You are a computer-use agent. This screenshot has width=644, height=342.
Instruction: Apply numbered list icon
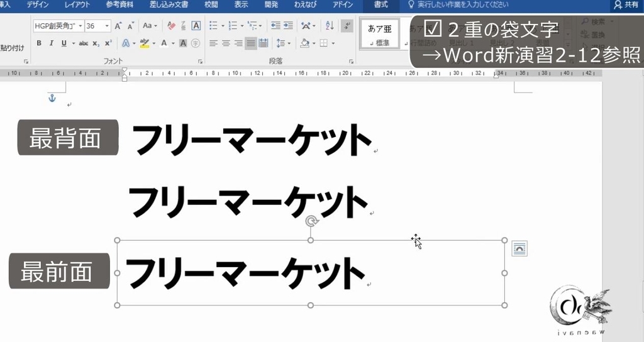(x=233, y=26)
